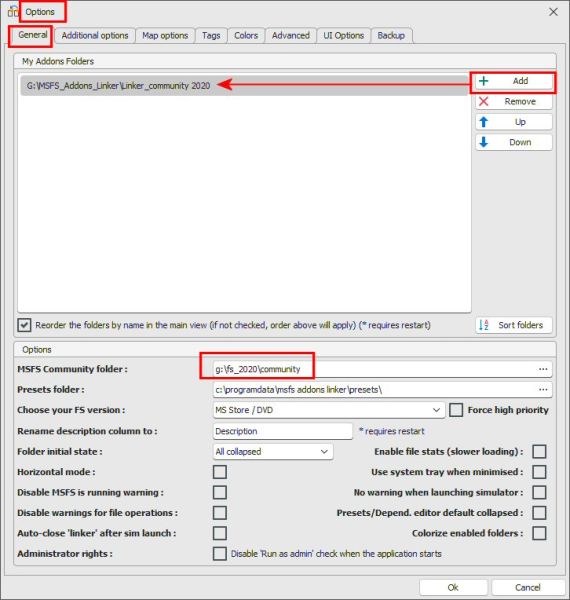Click the Rename description column field

282,431
